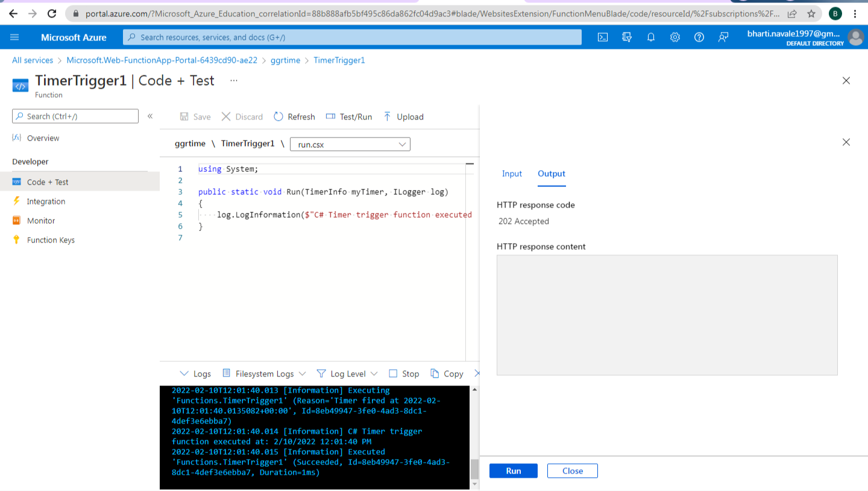This screenshot has width=868, height=491.
Task: Click Save in the editor toolbar
Action: 196,116
